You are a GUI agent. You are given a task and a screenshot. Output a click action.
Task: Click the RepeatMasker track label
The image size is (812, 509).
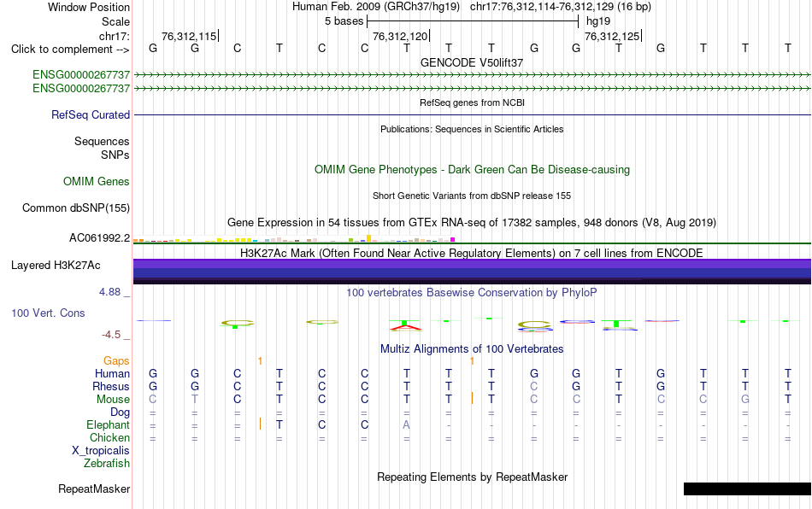point(94,489)
